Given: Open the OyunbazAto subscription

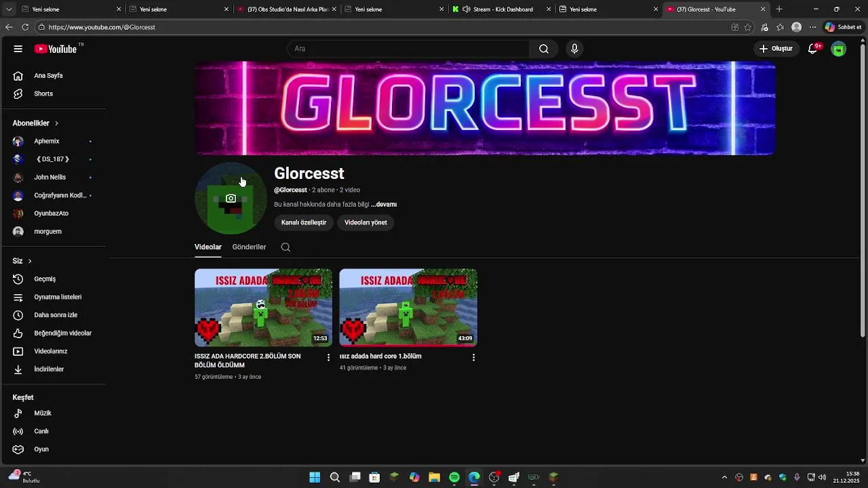Looking at the screenshot, I should tap(53, 213).
